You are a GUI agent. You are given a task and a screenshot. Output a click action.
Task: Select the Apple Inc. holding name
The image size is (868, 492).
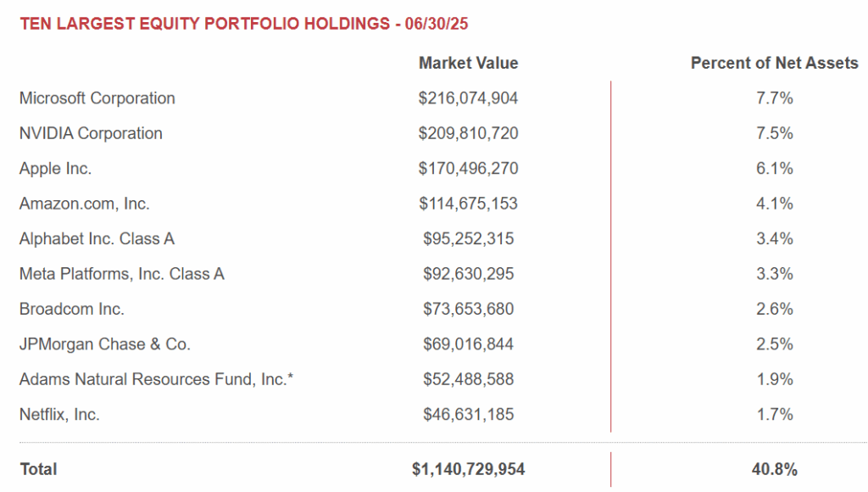55,169
